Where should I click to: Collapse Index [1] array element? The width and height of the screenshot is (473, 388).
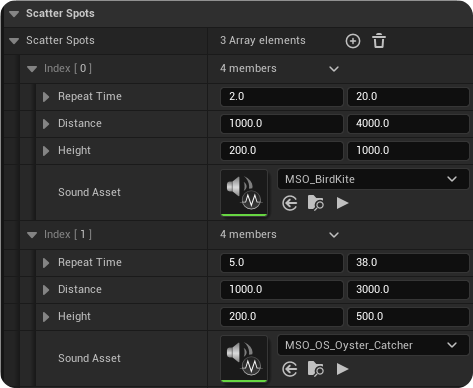click(x=32, y=235)
